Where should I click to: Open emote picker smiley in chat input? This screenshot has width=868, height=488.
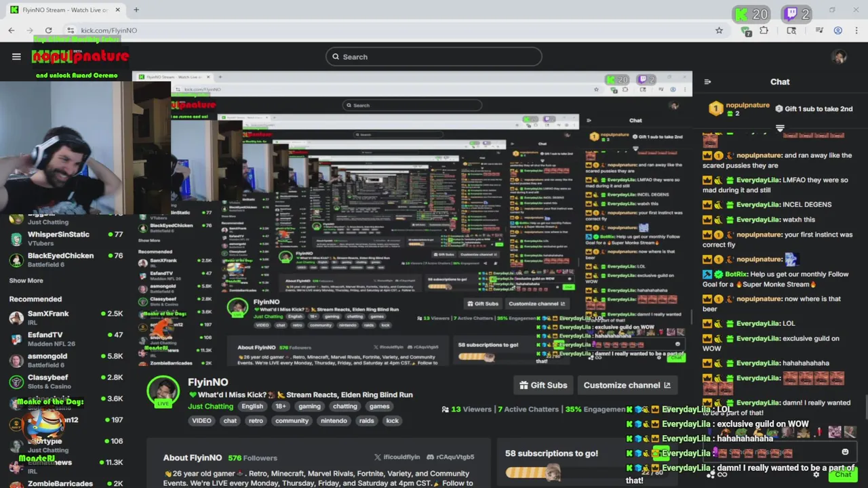point(845,452)
